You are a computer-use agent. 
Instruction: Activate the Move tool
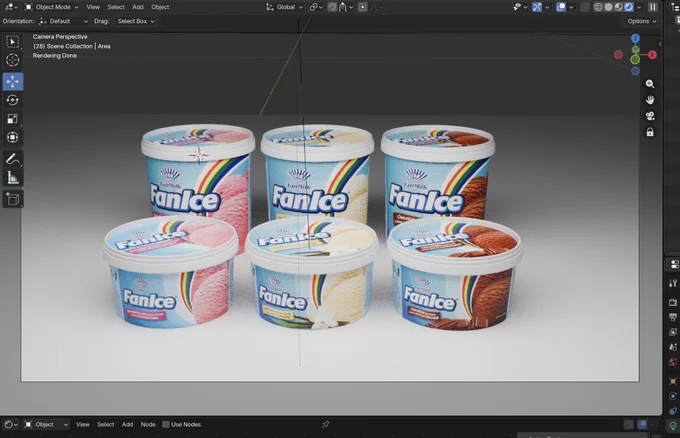coord(13,82)
